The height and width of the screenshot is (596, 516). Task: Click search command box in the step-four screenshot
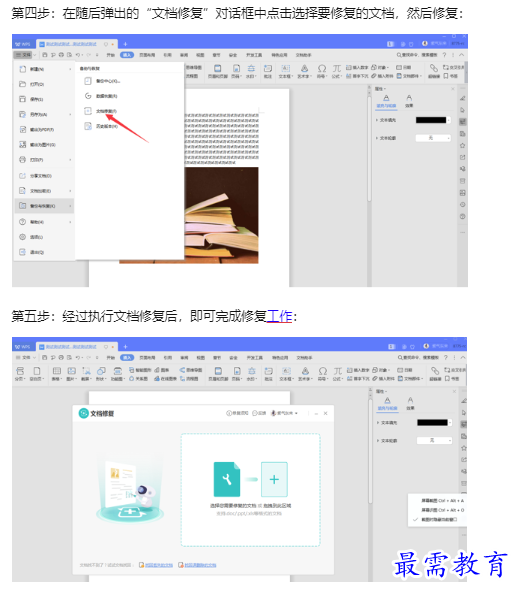(417, 55)
